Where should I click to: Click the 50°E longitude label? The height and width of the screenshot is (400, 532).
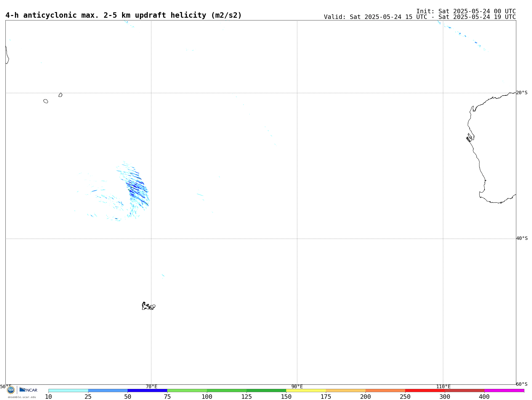coord(6,387)
